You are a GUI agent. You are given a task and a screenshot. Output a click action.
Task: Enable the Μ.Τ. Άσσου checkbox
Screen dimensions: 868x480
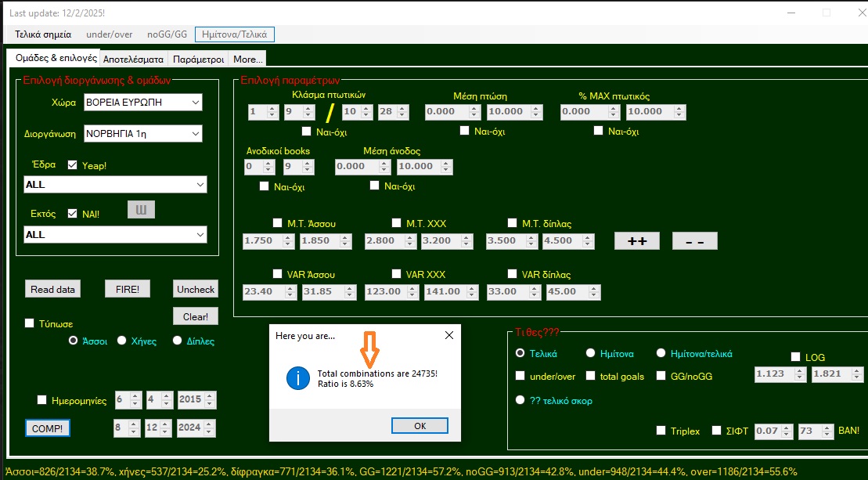[x=278, y=223]
